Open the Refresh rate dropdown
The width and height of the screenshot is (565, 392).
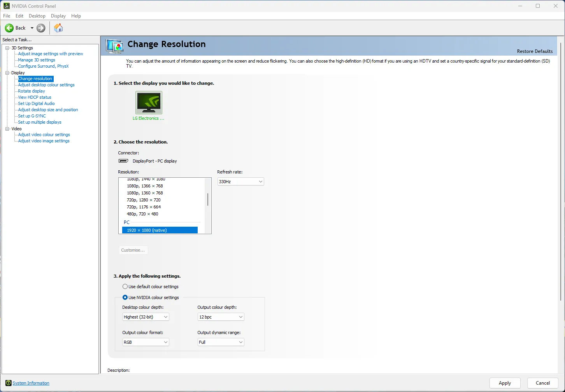[240, 182]
